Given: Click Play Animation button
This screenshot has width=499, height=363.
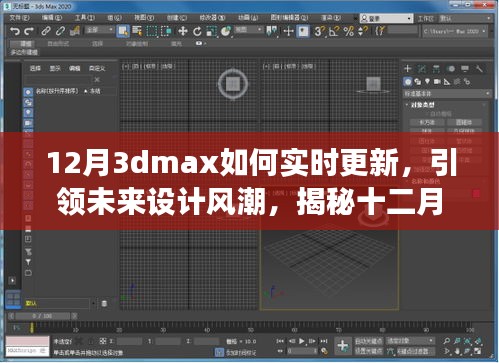Looking at the screenshot, I should (302, 341).
